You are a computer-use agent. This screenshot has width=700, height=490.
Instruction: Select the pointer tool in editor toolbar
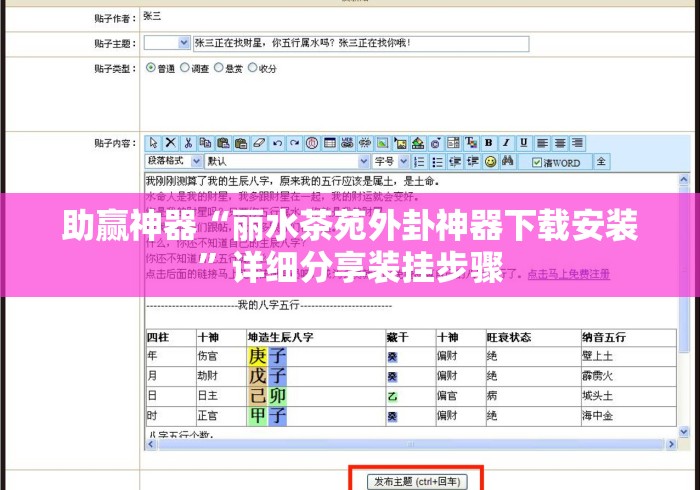(153, 143)
